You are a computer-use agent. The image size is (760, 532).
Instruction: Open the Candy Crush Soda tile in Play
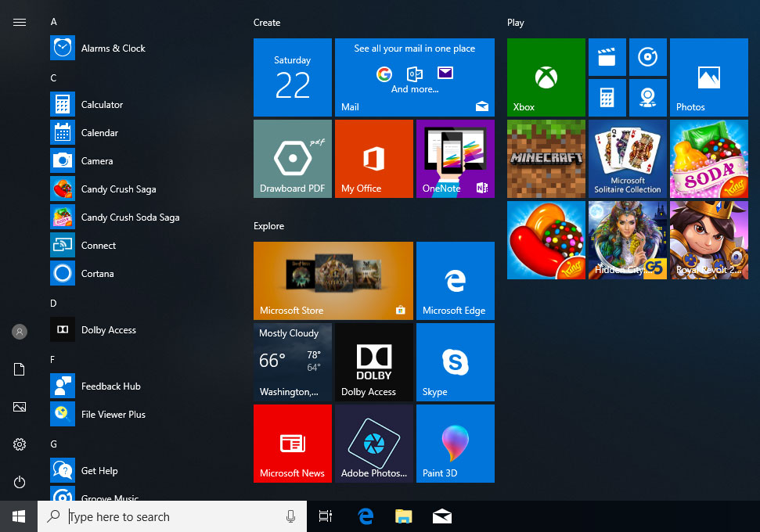click(709, 159)
